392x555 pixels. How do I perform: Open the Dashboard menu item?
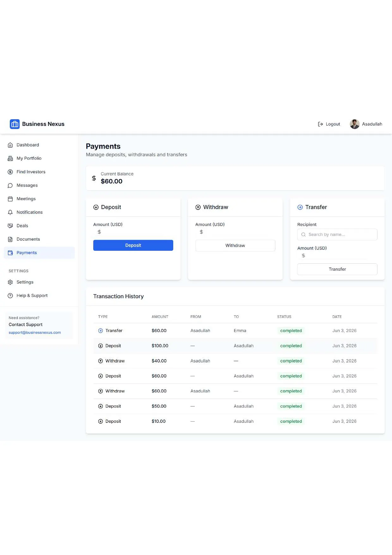[x=39, y=145]
